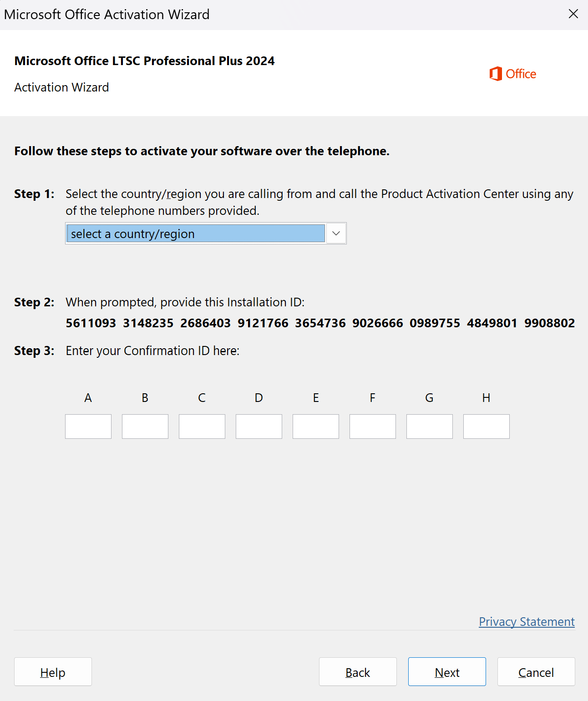Open the country/region dropdown arrow
The height and width of the screenshot is (701, 588).
click(336, 234)
